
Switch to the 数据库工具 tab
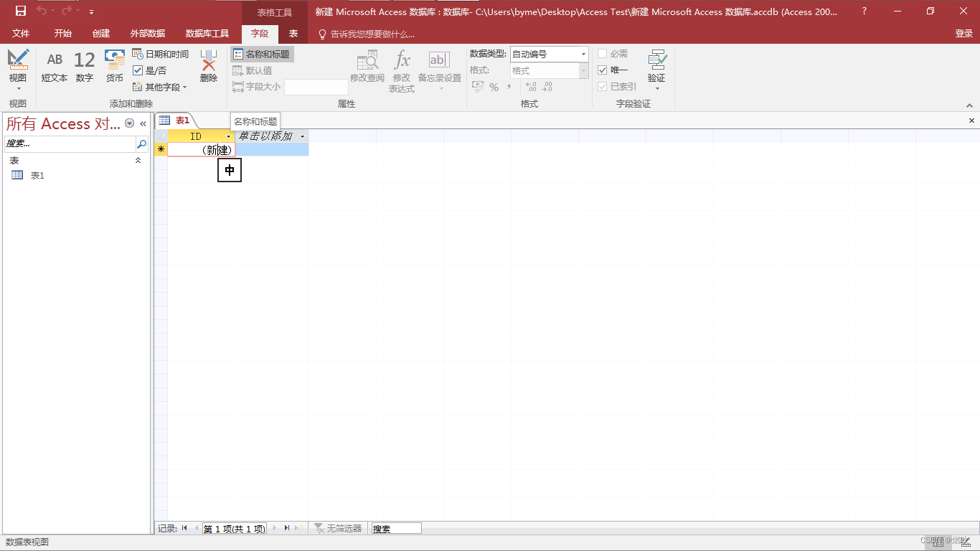point(207,34)
